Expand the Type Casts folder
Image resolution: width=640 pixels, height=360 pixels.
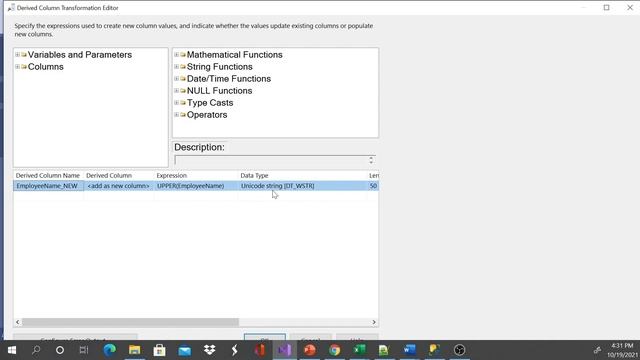176,102
